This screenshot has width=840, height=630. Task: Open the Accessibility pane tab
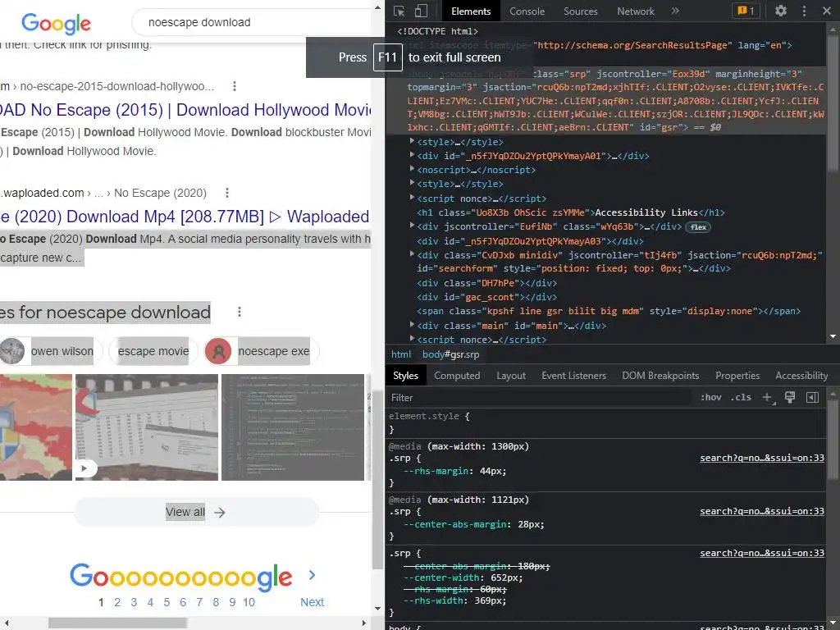[x=801, y=376]
